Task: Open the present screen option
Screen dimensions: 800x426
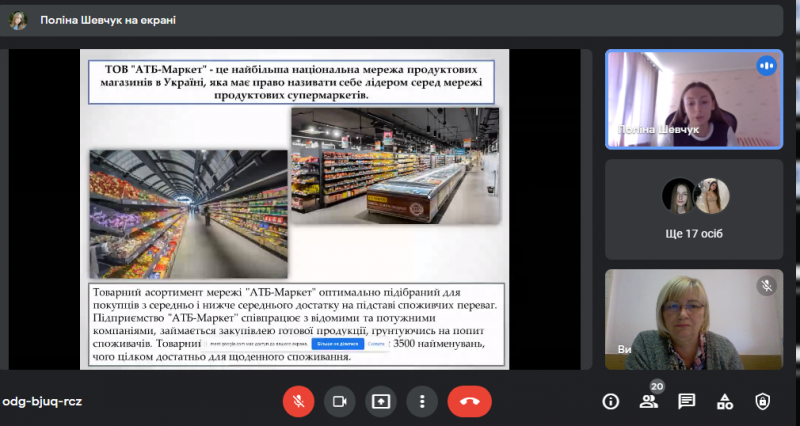Action: 381,402
